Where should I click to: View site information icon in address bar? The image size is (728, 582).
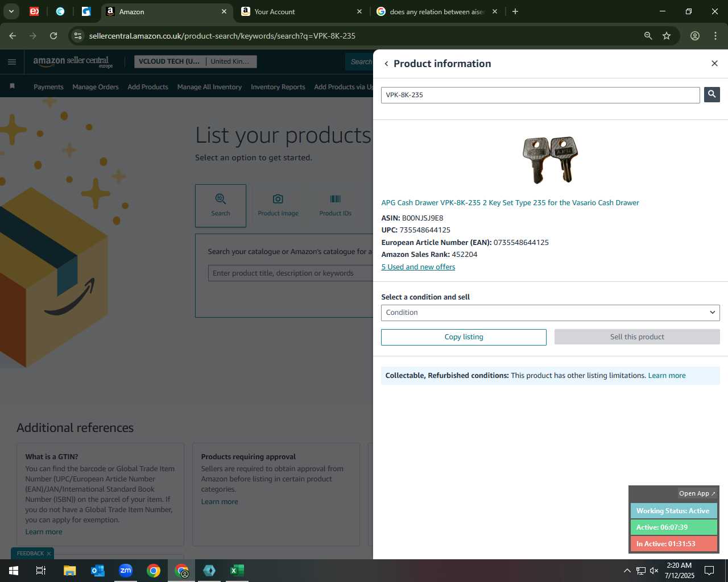[x=78, y=36]
